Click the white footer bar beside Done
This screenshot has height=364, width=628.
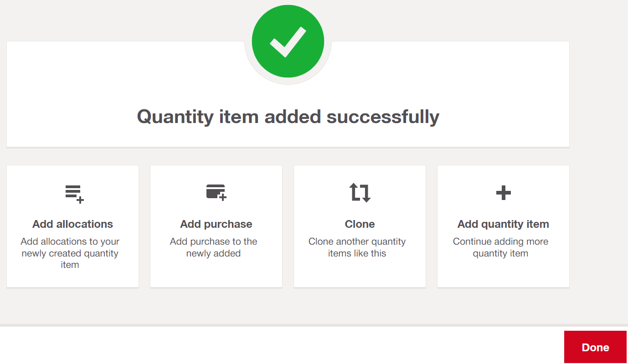(x=282, y=345)
